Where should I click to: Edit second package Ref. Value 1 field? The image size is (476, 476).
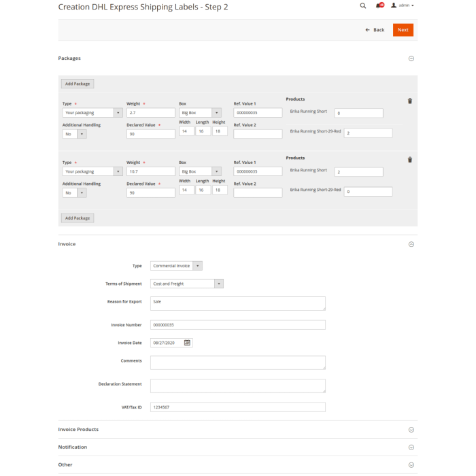(x=258, y=171)
